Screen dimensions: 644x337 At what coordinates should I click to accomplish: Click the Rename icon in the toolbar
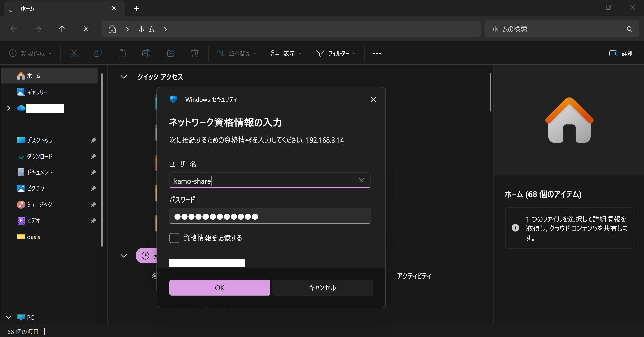pos(146,53)
